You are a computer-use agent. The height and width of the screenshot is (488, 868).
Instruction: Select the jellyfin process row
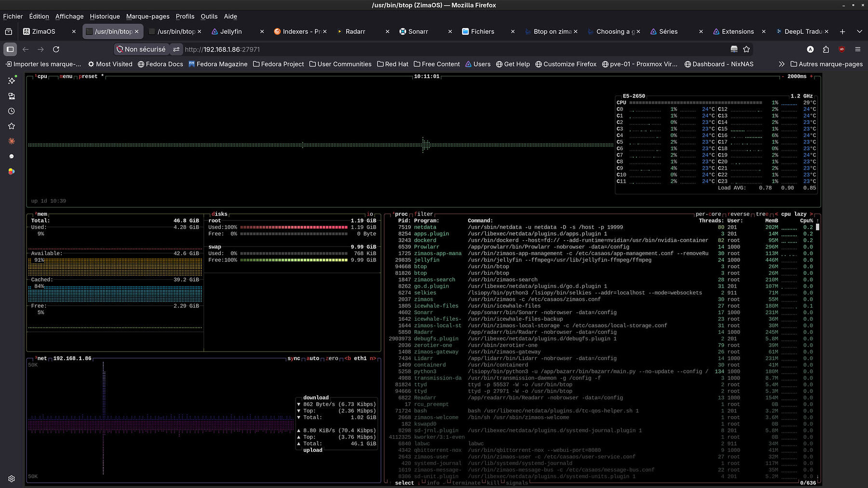(601, 260)
